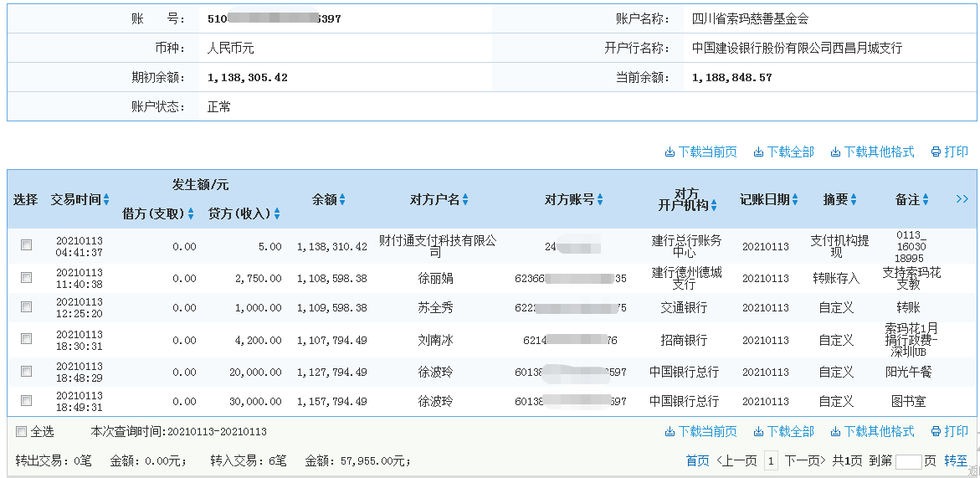Click 转账存入 summary cell
This screenshot has width=980, height=478.
coord(836,278)
